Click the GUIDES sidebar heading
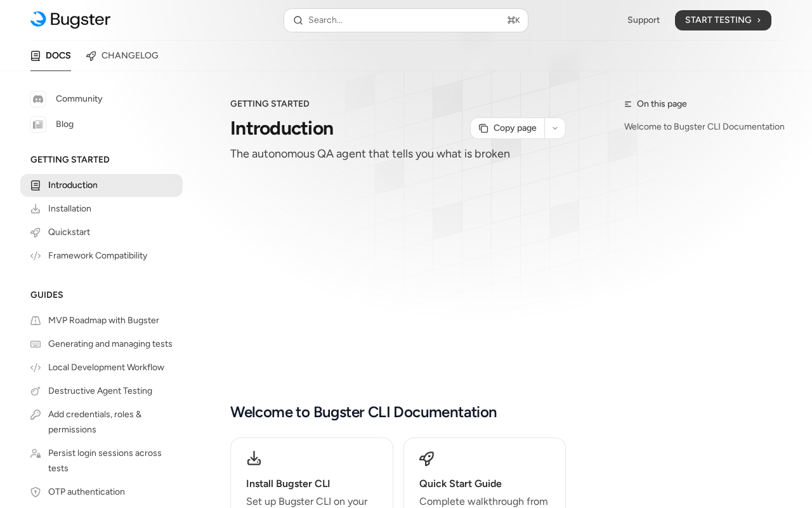Viewport: 812px width, 508px height. [47, 295]
